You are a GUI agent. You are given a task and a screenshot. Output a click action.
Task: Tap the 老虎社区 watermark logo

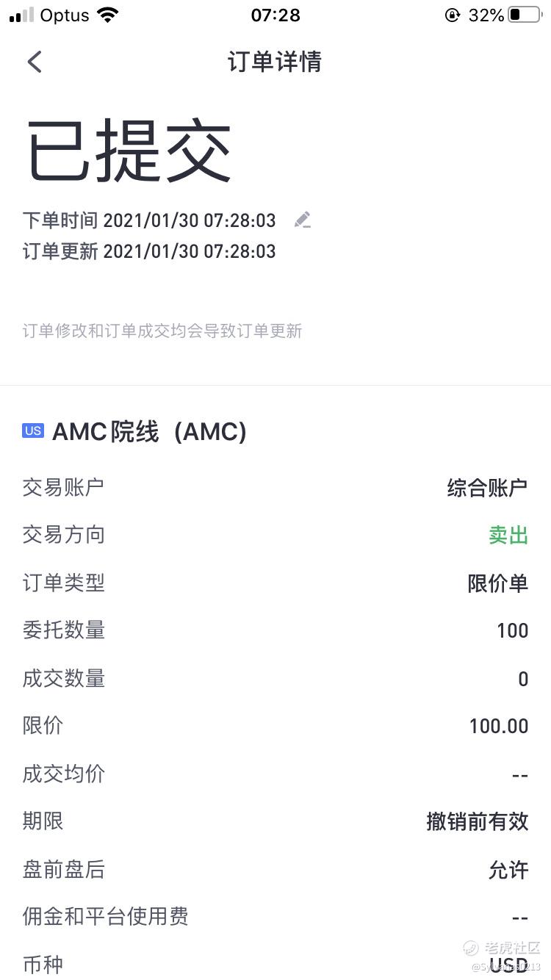503,948
